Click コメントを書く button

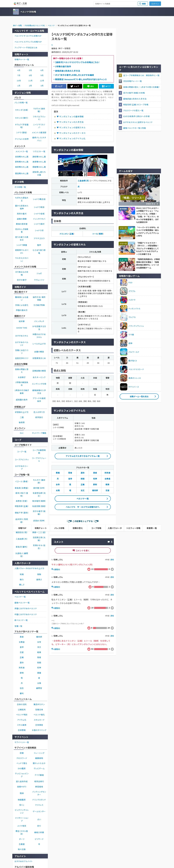click(x=83, y=551)
